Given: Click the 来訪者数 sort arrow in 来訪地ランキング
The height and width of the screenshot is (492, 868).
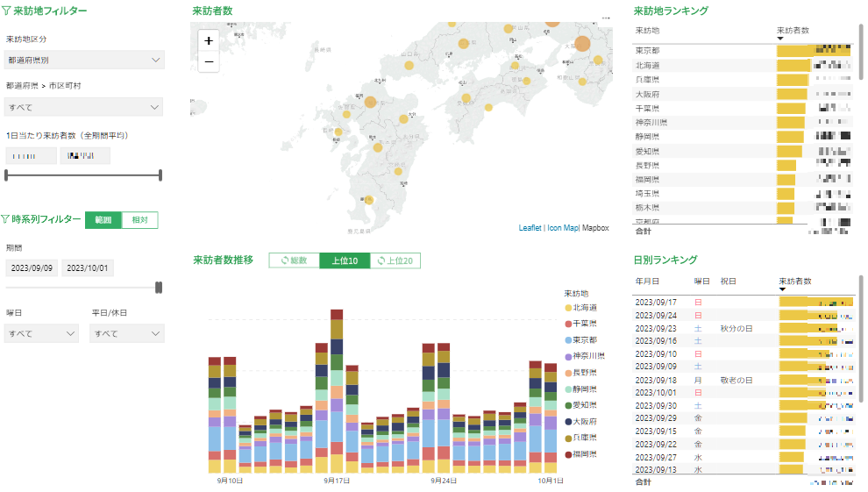Looking at the screenshot, I should pos(780,39).
